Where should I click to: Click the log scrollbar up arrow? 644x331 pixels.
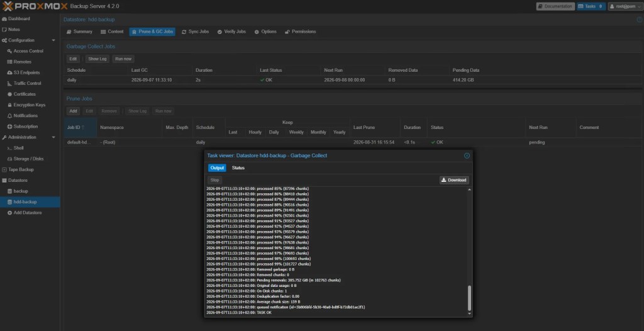click(470, 189)
